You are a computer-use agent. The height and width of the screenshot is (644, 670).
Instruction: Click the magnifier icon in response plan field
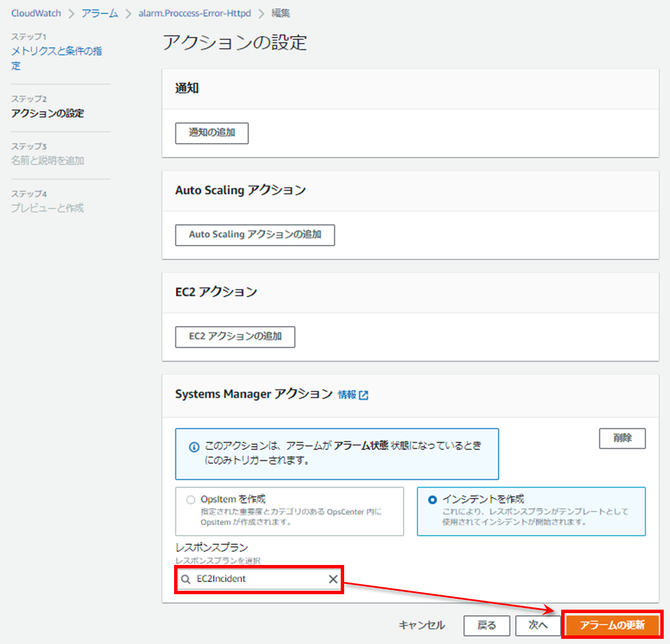click(x=186, y=579)
